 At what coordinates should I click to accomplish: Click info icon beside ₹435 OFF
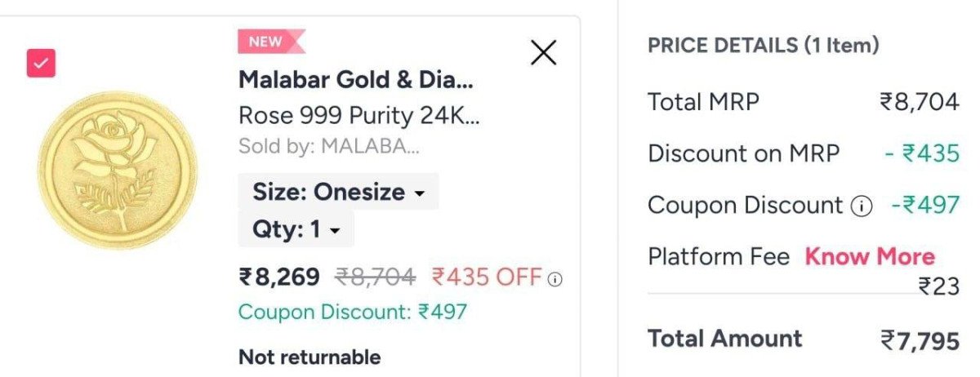(555, 279)
